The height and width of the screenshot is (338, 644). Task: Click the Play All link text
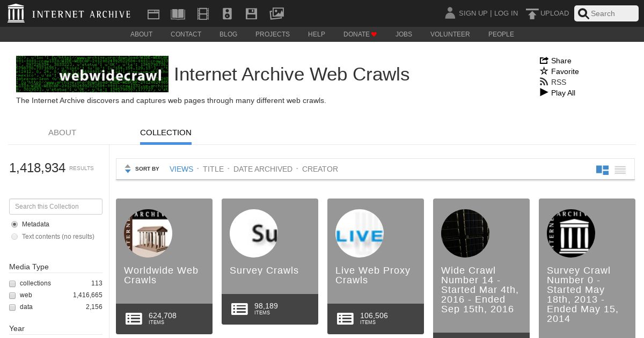pyautogui.click(x=563, y=93)
